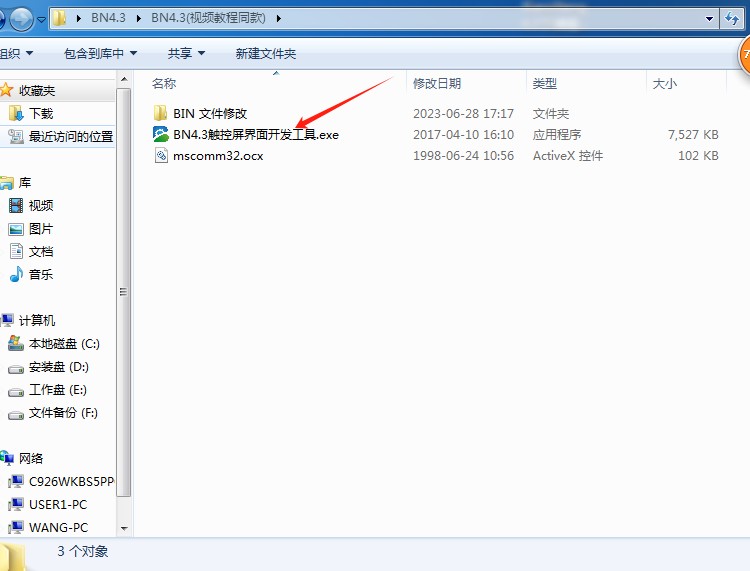Viewport: 750px width, 571px height.
Task: Open 工作盘 (E:) drive
Action: (57, 389)
